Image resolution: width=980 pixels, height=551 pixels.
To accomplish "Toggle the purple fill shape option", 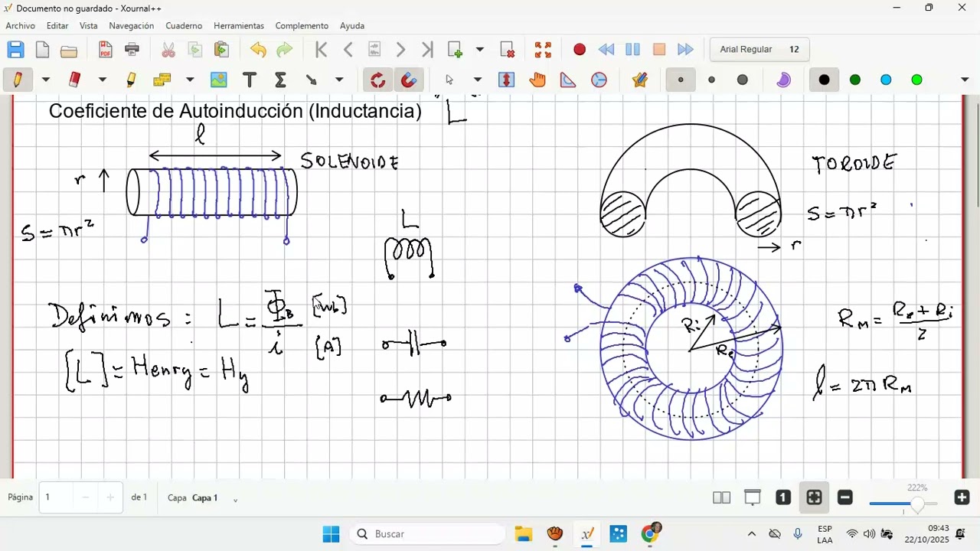I will pyautogui.click(x=783, y=80).
